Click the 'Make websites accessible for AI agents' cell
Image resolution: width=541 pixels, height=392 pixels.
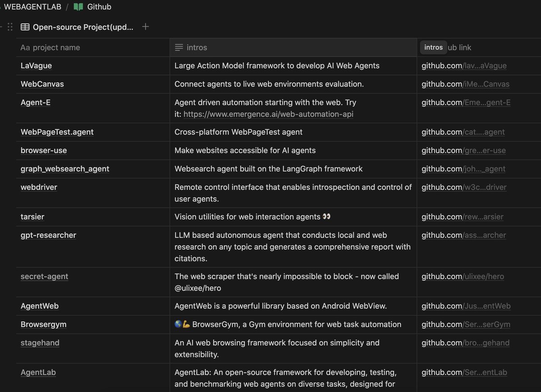293,150
